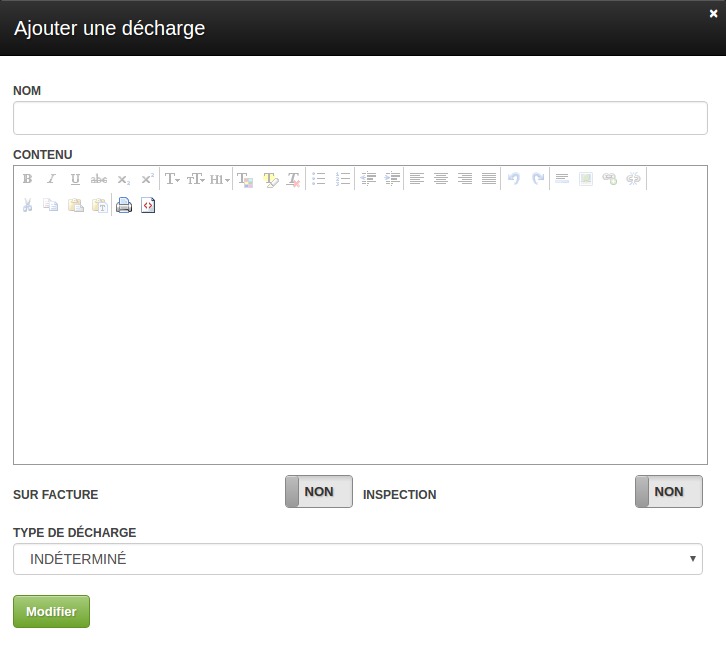Toggle the Inspection switch
The height and width of the screenshot is (653, 726).
[x=668, y=491]
